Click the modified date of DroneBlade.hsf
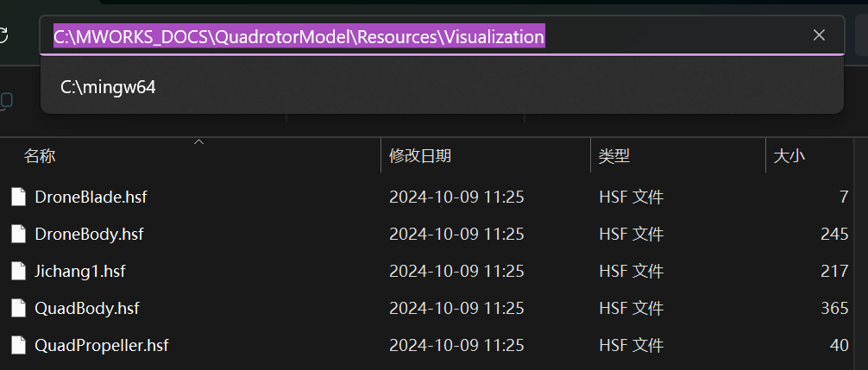 coord(456,197)
